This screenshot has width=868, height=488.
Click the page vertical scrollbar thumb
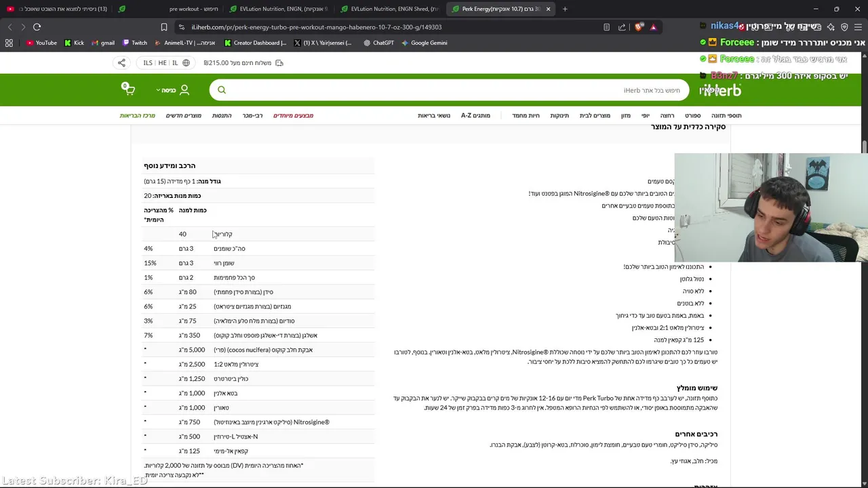point(865,146)
